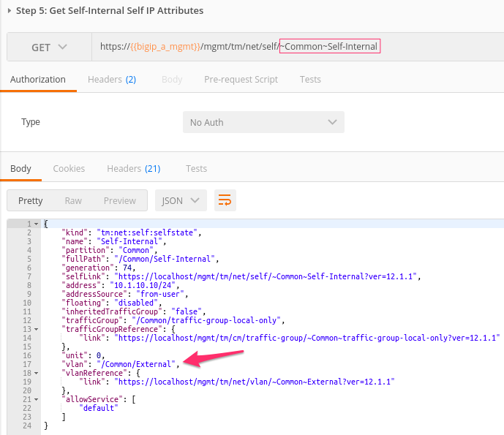Click the Type label in Authorization
The image size is (504, 435).
(31, 122)
